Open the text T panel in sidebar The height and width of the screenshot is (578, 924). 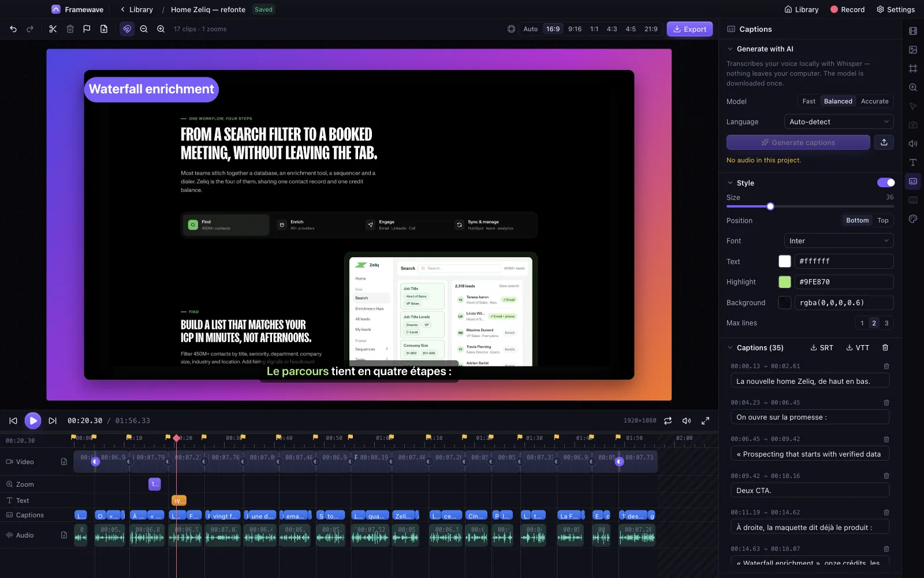point(913,162)
